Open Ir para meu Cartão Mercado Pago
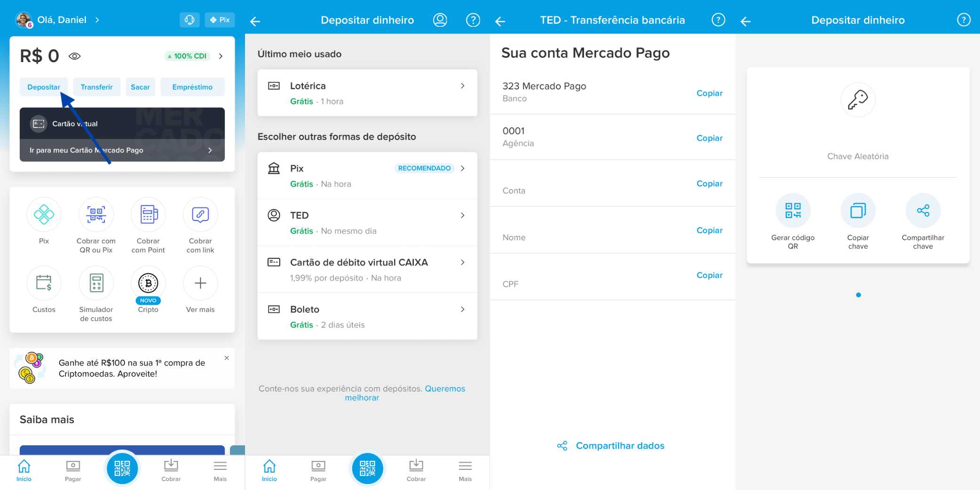Image resolution: width=980 pixels, height=490 pixels. coord(122,150)
